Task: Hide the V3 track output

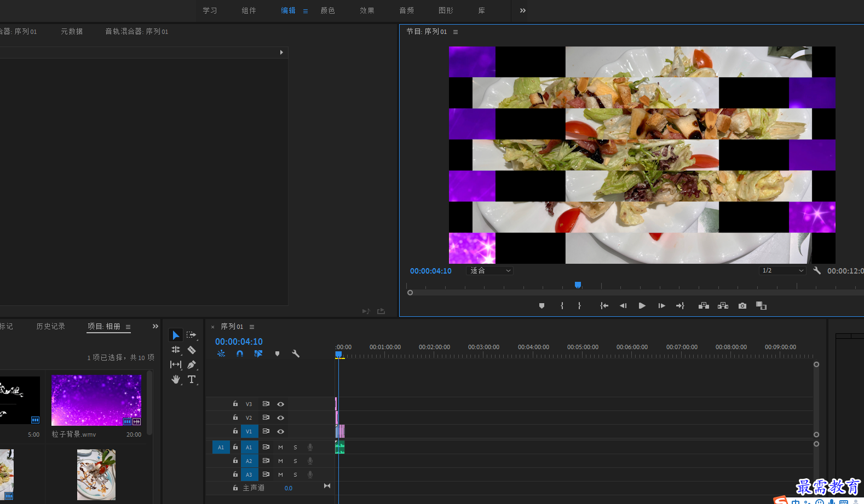Action: [280, 404]
